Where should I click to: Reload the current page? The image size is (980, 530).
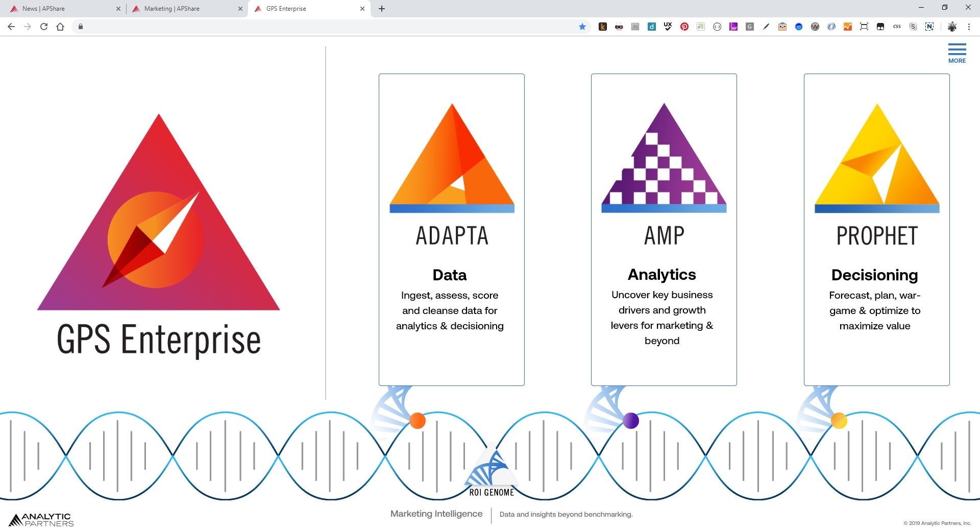click(x=44, y=27)
